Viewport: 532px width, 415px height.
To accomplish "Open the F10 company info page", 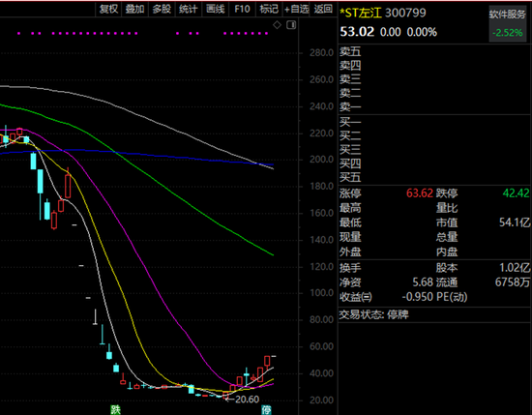I will tap(242, 9).
